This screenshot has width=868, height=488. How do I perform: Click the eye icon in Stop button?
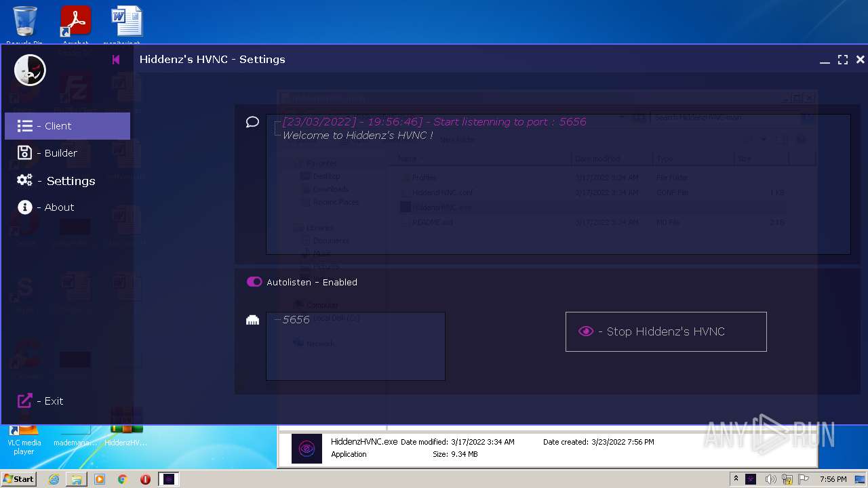pyautogui.click(x=586, y=331)
